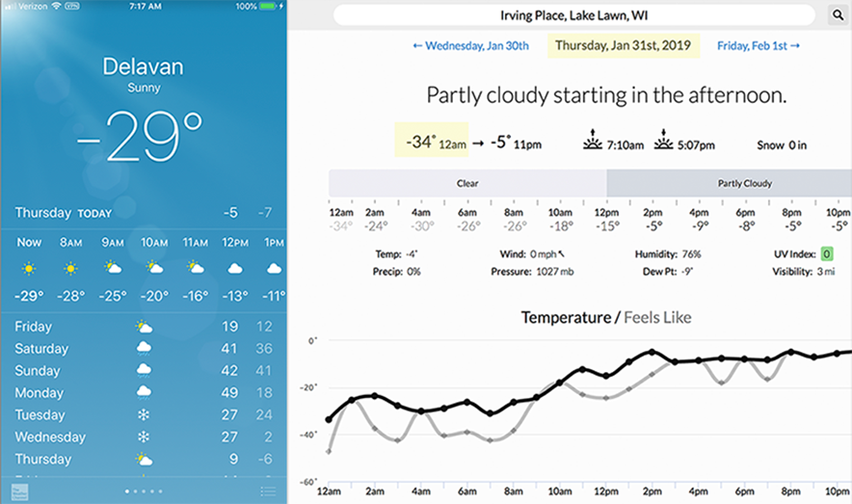852x504 pixels.
Task: Select the Partly Cloudy timeline segment
Action: pyautogui.click(x=730, y=183)
